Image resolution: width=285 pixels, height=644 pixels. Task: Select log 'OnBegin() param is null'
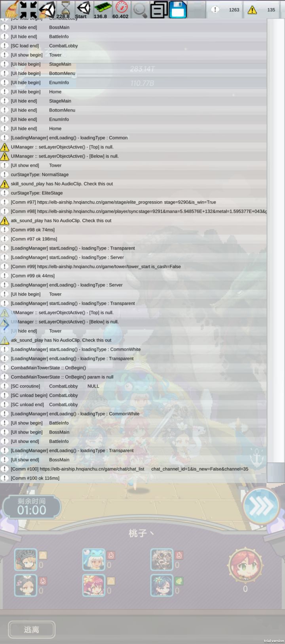[x=133, y=377]
